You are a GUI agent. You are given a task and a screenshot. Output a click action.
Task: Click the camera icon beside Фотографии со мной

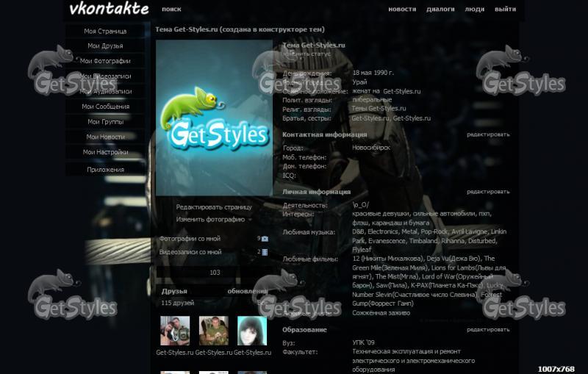pyautogui.click(x=265, y=239)
